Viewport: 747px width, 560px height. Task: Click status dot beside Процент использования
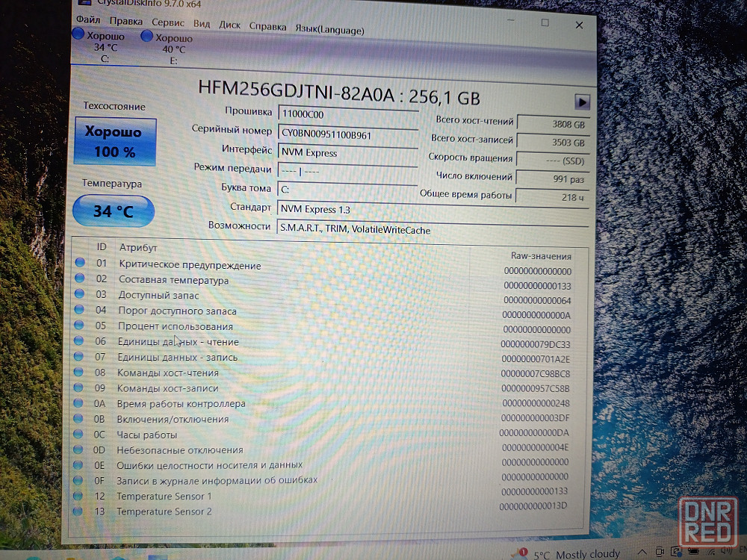[79, 325]
